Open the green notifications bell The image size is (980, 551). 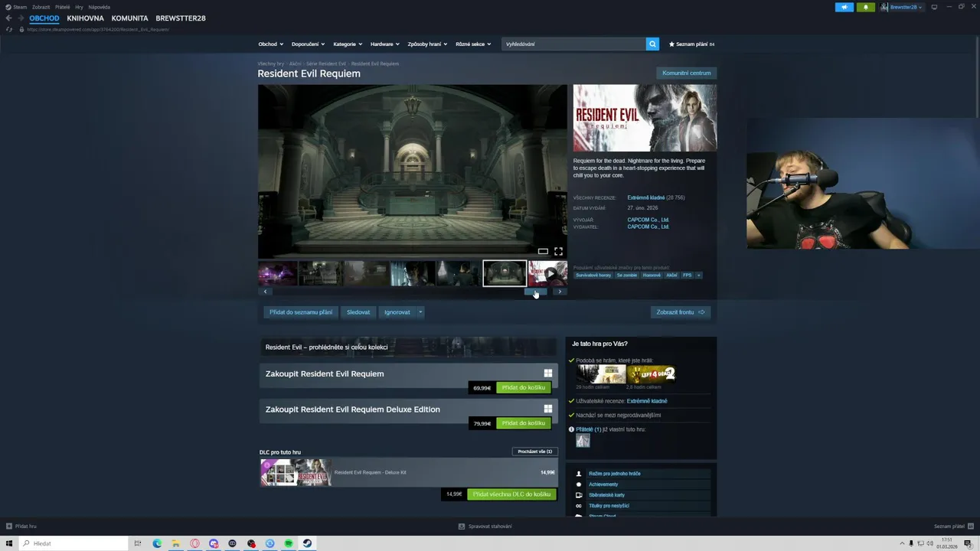click(x=866, y=7)
